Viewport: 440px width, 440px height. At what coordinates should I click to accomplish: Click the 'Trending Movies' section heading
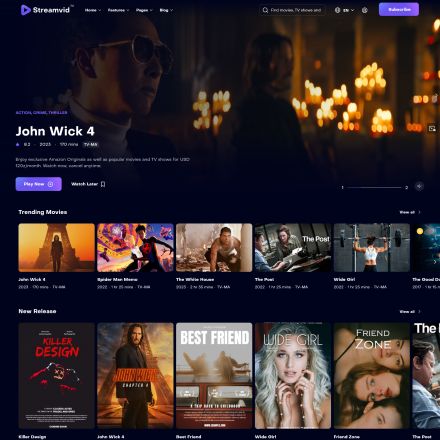(43, 212)
